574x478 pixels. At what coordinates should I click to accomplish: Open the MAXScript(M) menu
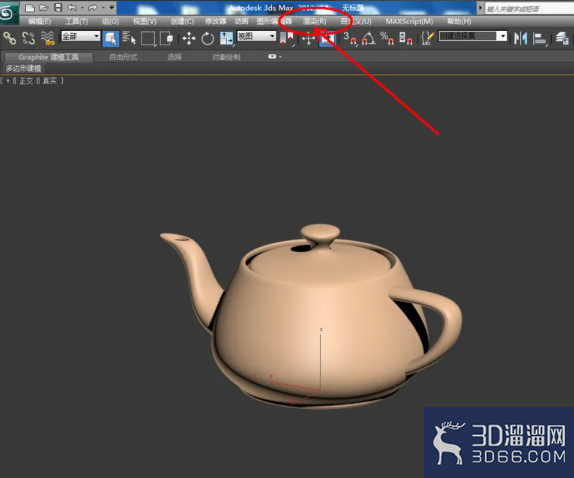tap(409, 21)
